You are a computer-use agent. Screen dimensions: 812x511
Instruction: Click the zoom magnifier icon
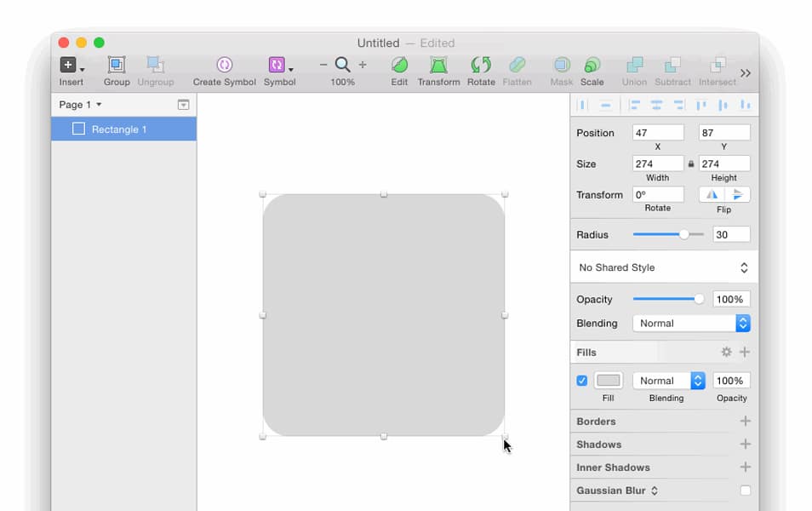pyautogui.click(x=342, y=65)
